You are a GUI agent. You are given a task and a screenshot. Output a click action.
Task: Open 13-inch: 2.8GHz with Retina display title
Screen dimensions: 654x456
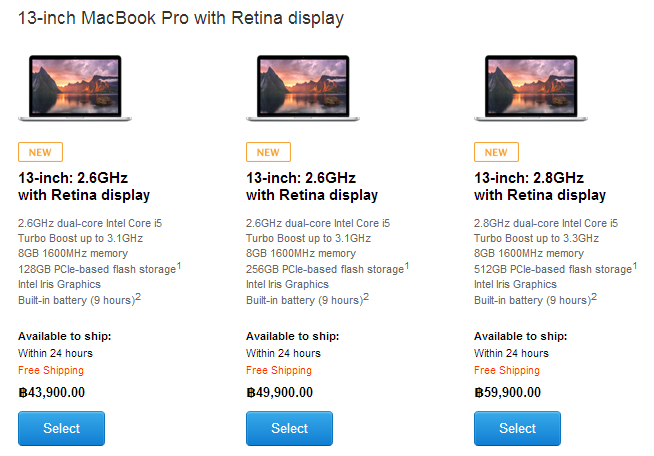pos(540,186)
